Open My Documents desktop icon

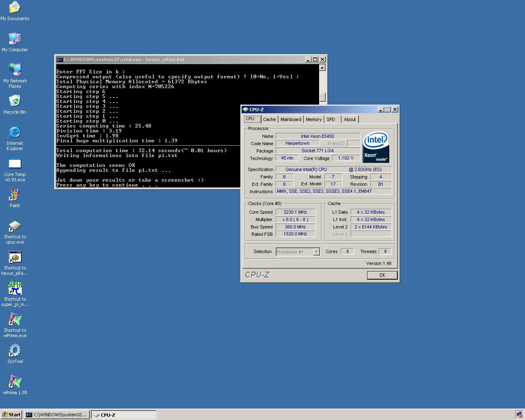click(15, 11)
